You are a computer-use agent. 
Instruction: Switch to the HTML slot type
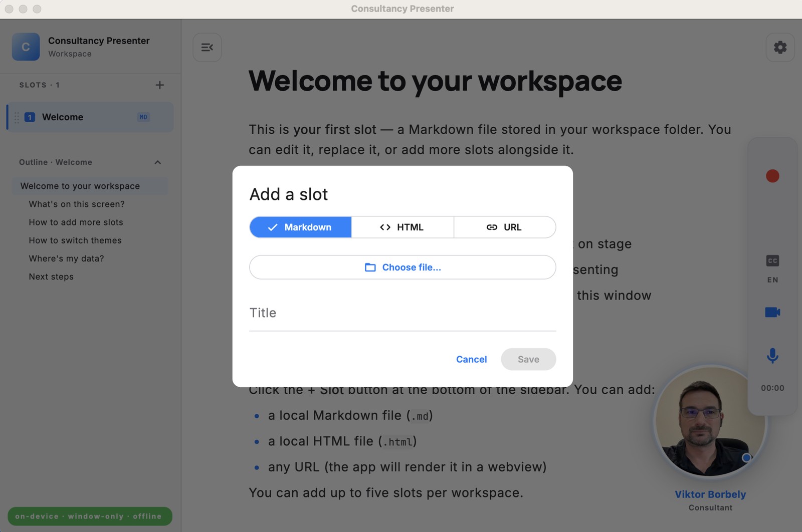coord(402,227)
